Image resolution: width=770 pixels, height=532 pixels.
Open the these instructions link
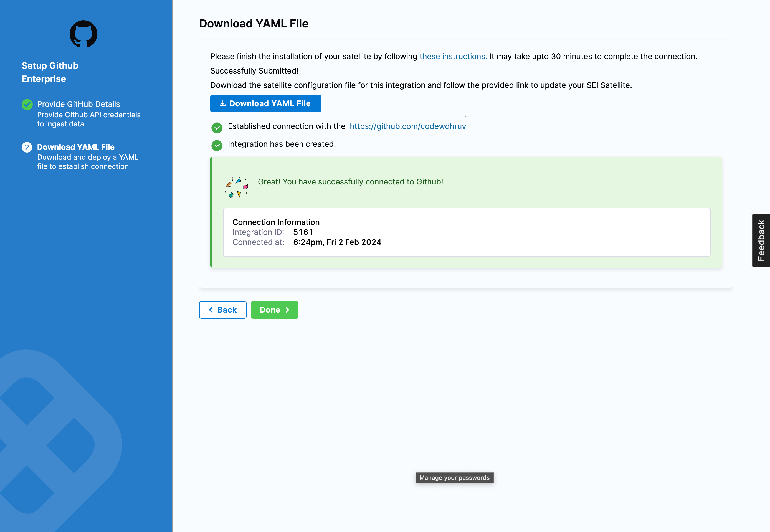click(x=452, y=56)
